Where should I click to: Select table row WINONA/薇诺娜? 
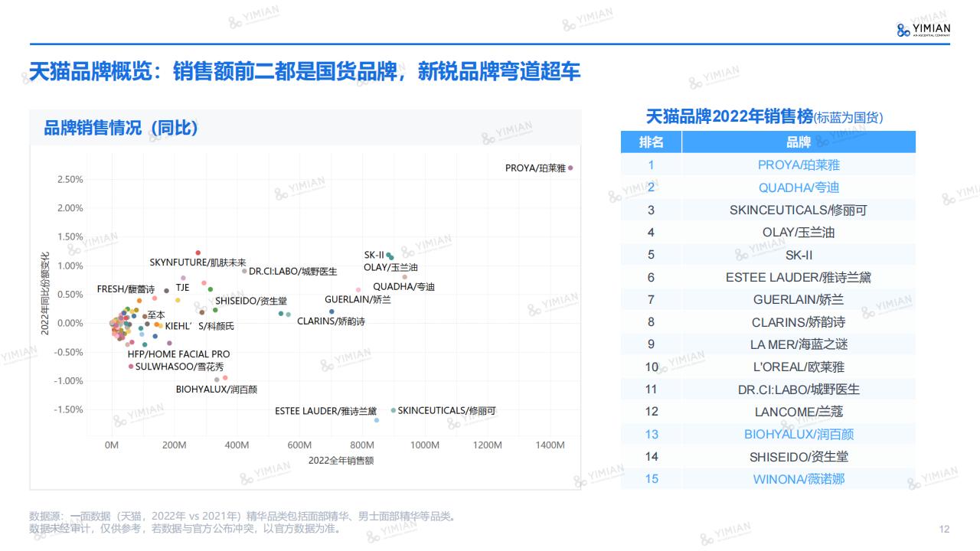768,479
